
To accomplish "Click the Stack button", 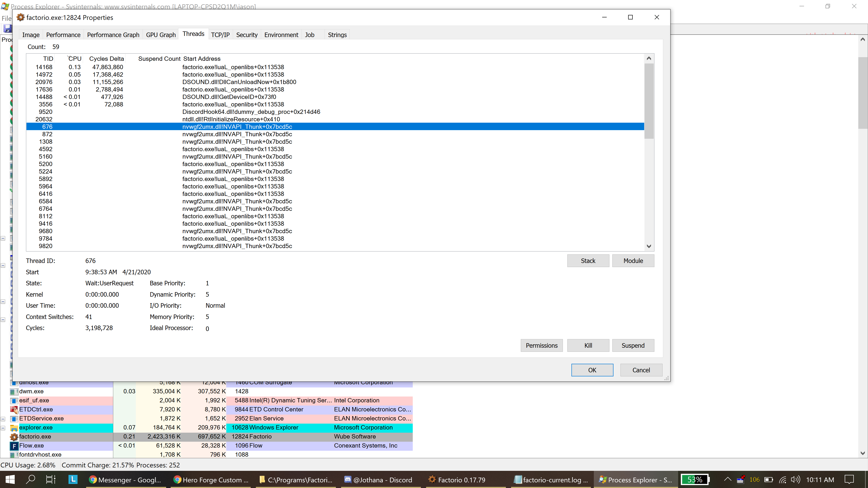I will [588, 261].
